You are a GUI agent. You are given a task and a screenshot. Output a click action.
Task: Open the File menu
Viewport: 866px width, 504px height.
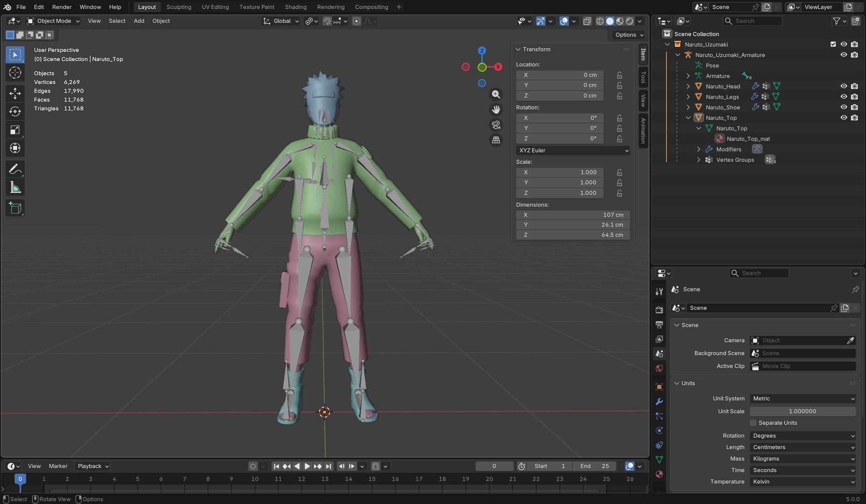click(21, 7)
